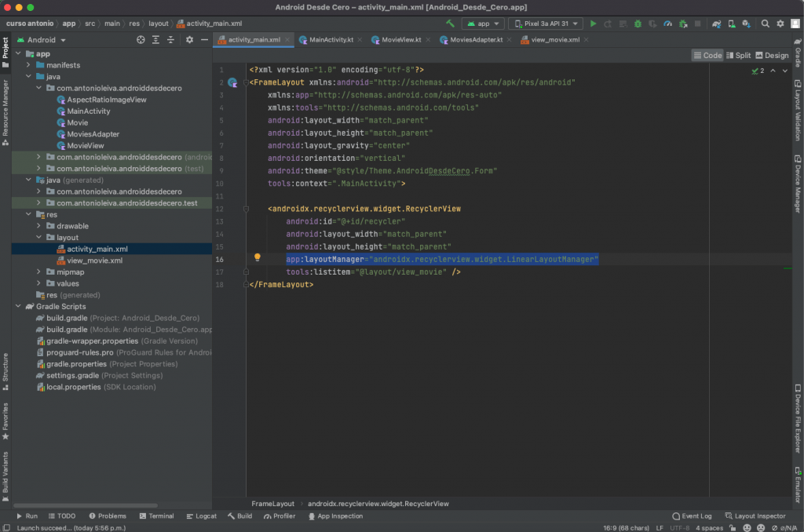804x532 pixels.
Task: Toggle the Layout Validation panel
Action: tap(798, 110)
